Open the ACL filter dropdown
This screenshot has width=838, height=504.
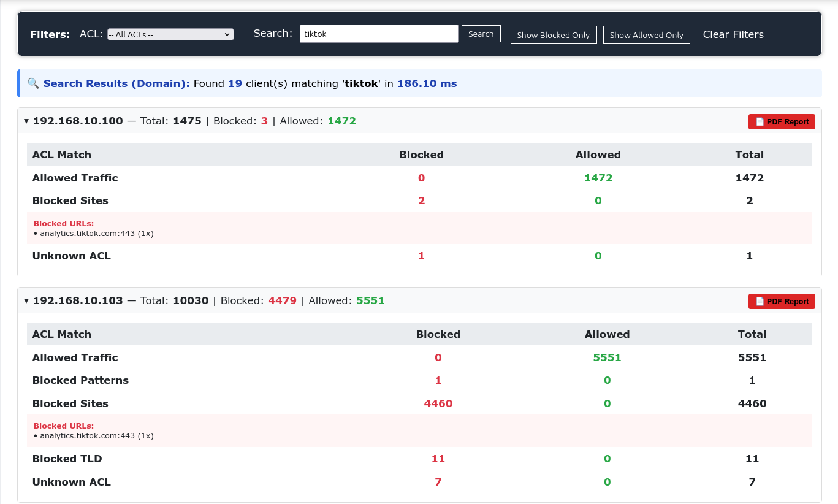pyautogui.click(x=170, y=34)
